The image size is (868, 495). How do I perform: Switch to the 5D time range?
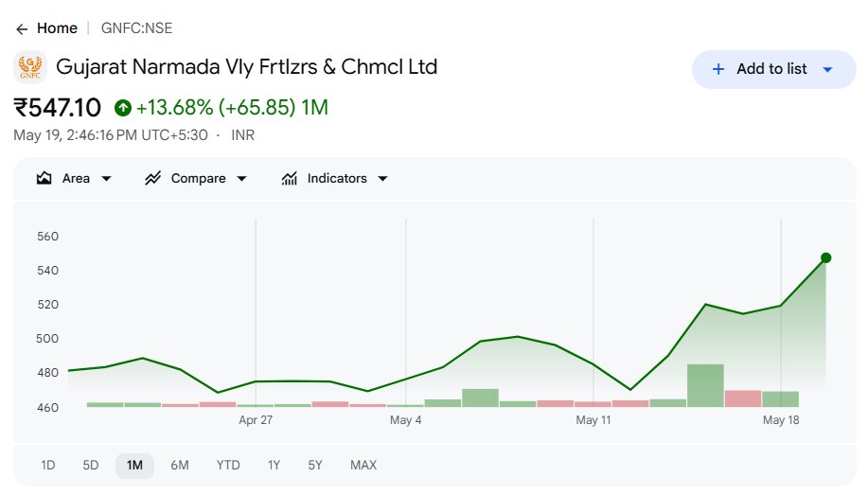91,465
